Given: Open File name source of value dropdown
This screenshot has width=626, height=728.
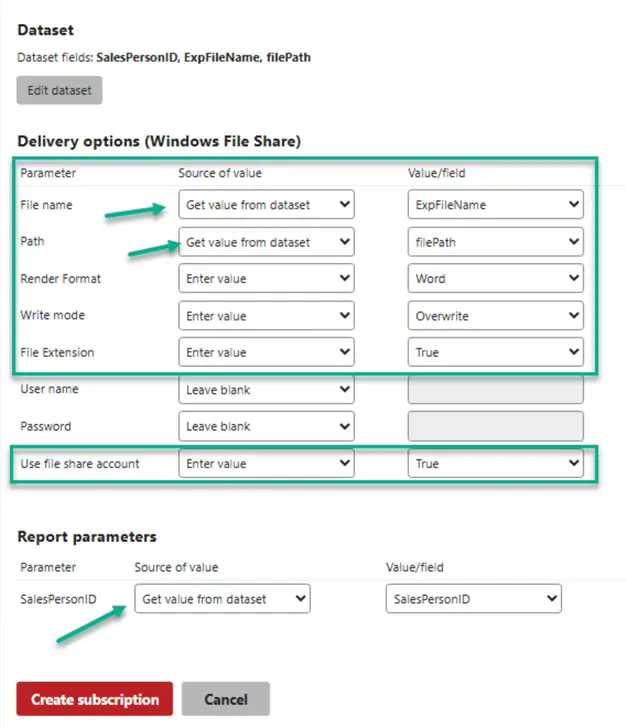Looking at the screenshot, I should (266, 205).
